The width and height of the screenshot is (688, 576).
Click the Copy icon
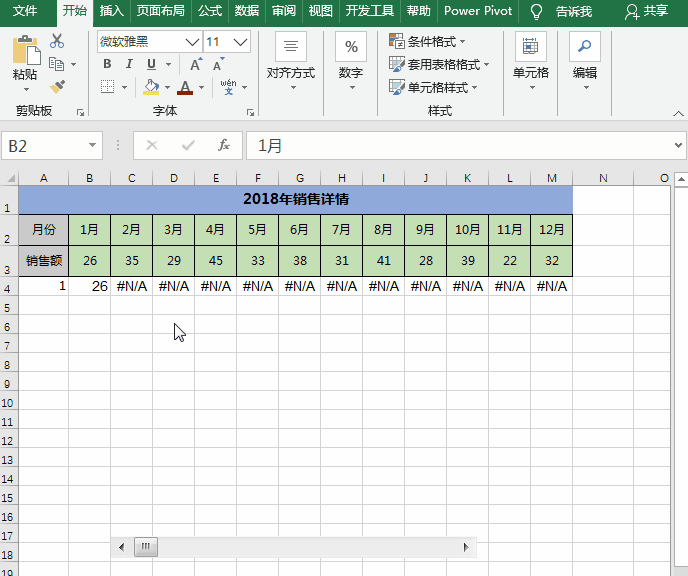57,64
